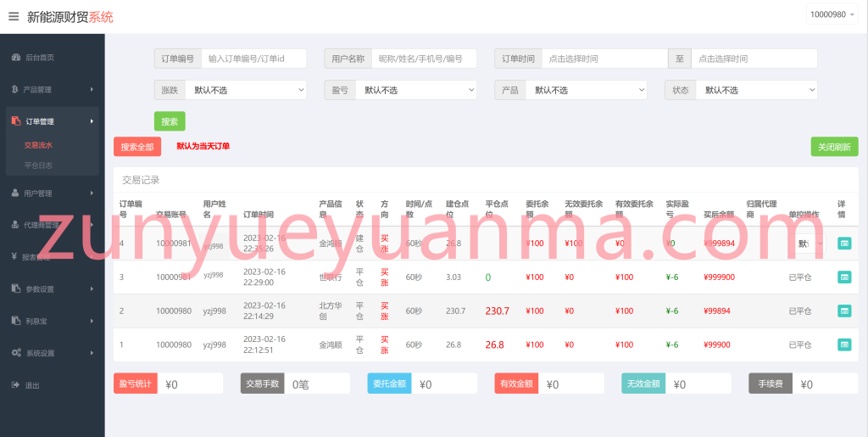The image size is (868, 437).
Task: Click the 退出 logout link
Action: 32,385
